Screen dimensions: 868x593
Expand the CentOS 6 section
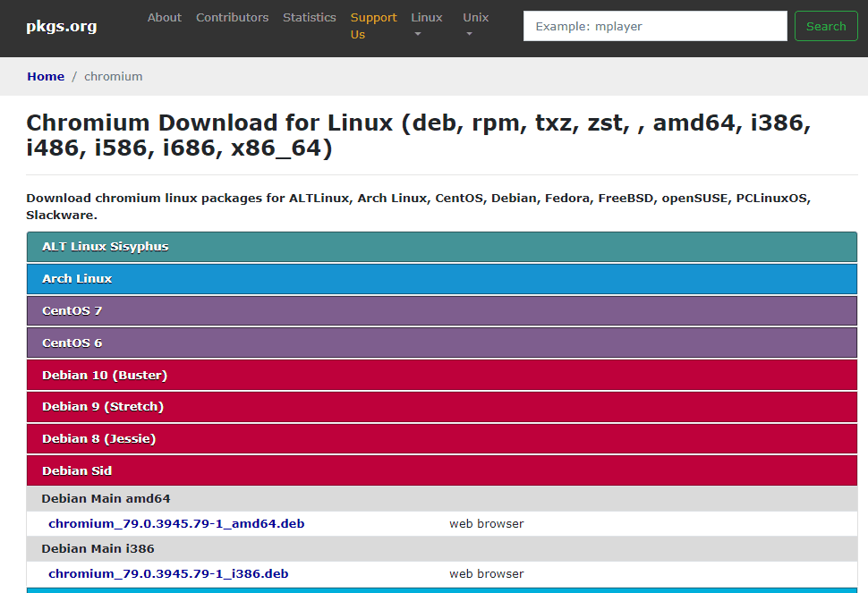tap(442, 342)
